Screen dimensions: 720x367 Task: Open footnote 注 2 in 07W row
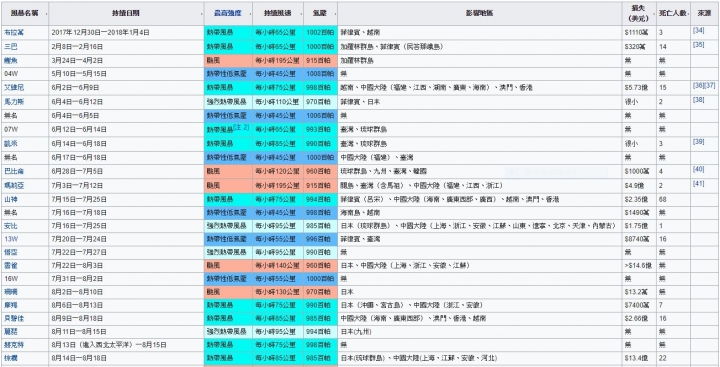tap(242, 127)
